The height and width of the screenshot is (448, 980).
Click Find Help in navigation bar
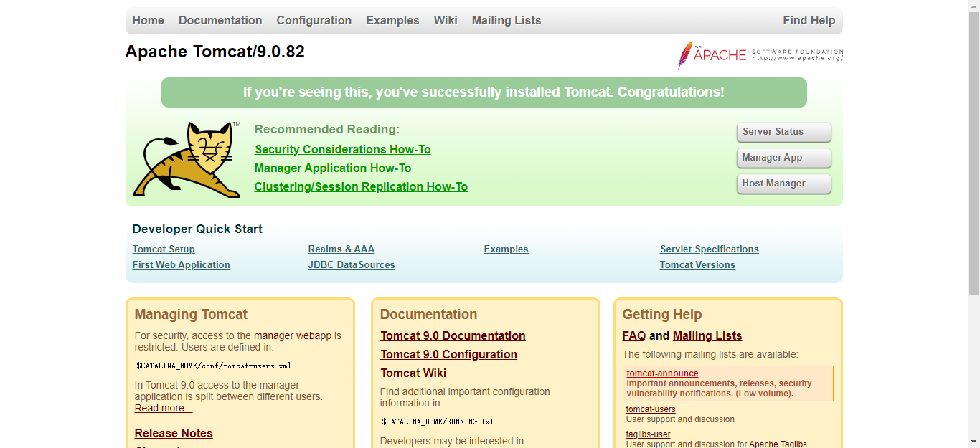click(809, 20)
